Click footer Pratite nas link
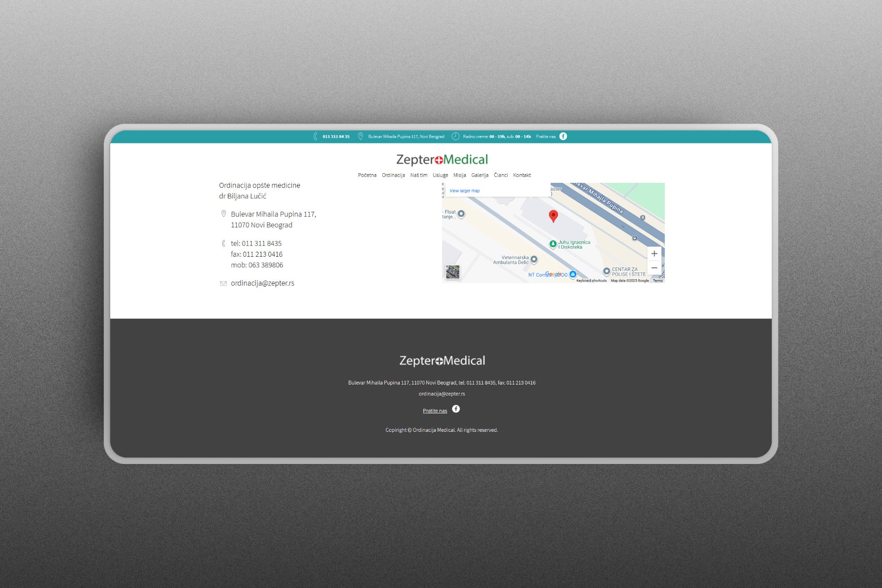This screenshot has width=882, height=588. pyautogui.click(x=435, y=411)
